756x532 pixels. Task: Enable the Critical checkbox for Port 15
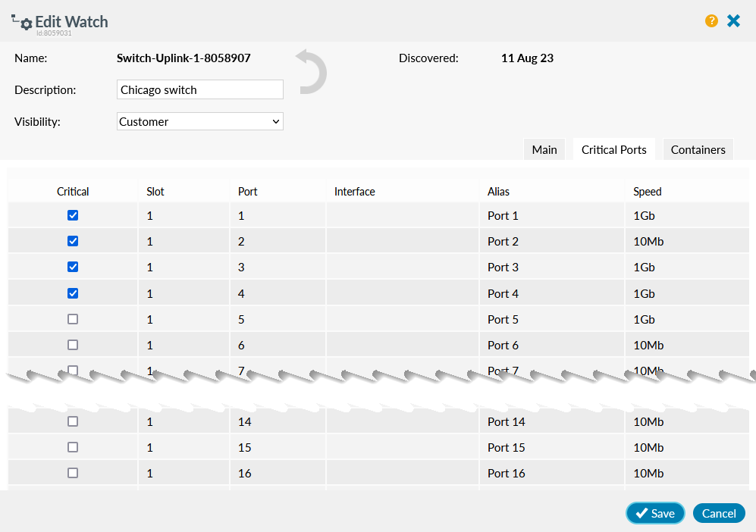[73, 447]
